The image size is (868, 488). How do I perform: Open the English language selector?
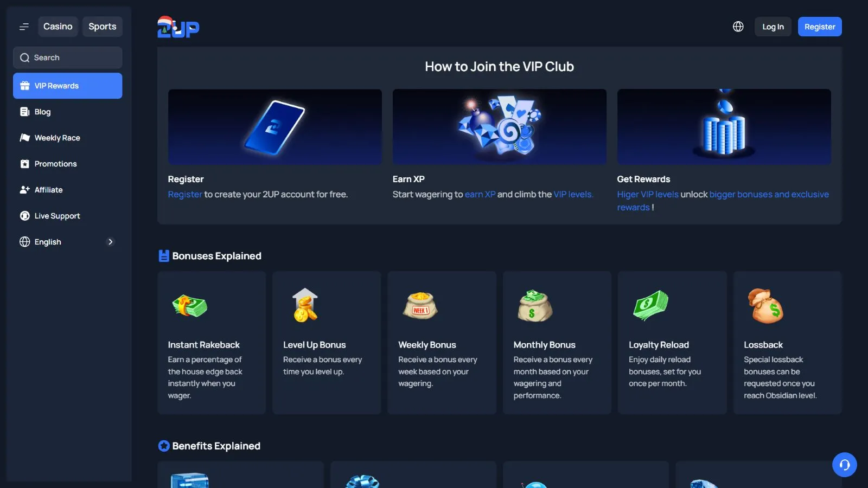click(x=67, y=242)
